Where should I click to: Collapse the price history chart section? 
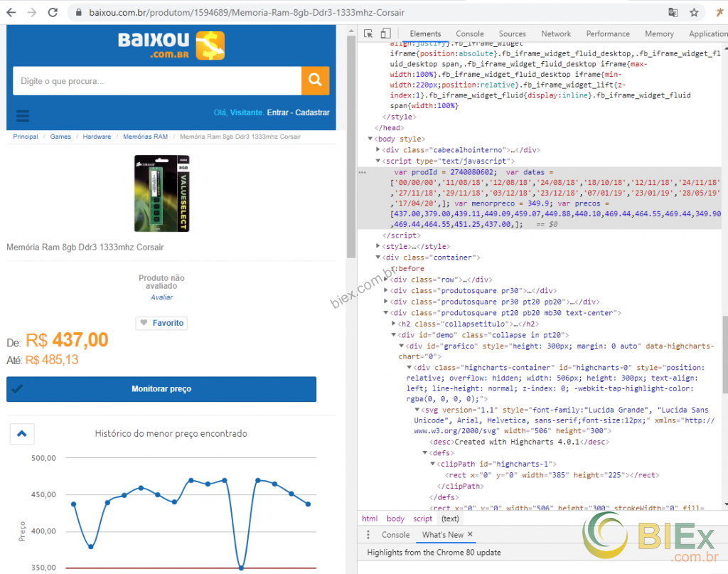tap(22, 434)
